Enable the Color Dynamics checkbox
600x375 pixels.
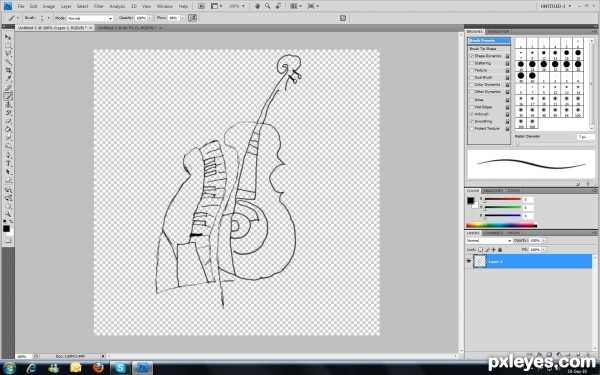pyautogui.click(x=471, y=85)
